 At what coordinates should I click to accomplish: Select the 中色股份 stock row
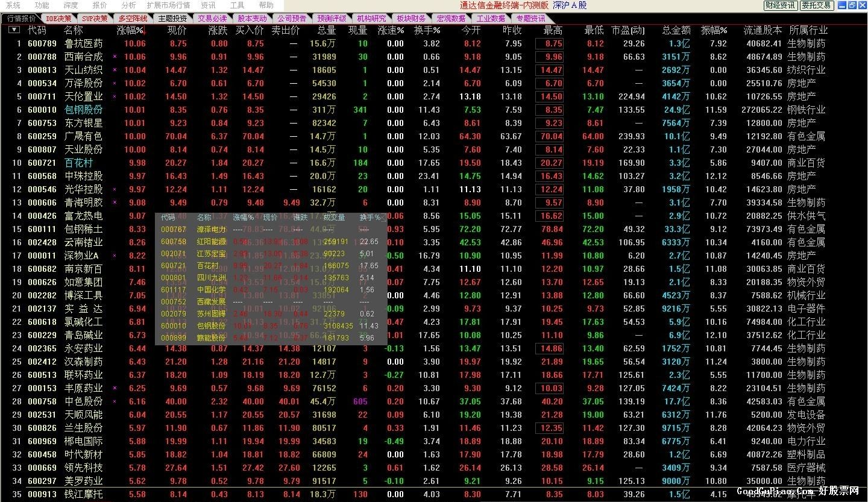point(434,401)
